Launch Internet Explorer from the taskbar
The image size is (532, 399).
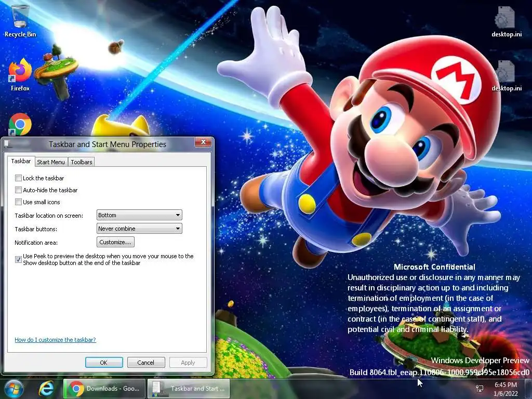coord(46,389)
